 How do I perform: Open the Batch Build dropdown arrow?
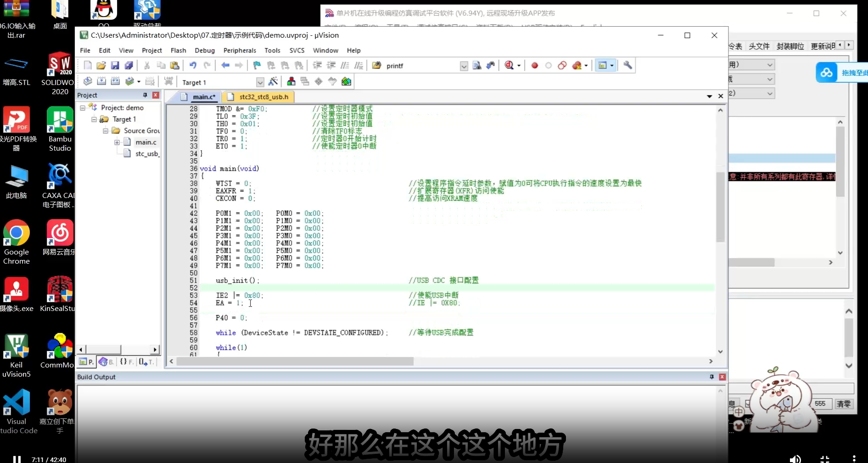(139, 82)
